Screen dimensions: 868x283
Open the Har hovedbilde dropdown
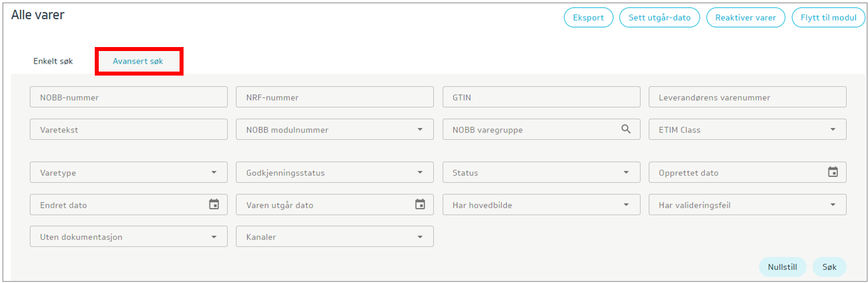coord(626,205)
